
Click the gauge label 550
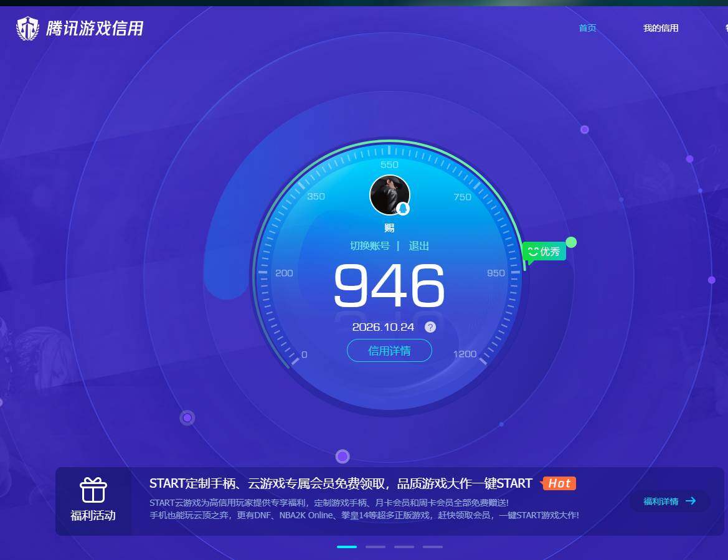390,164
